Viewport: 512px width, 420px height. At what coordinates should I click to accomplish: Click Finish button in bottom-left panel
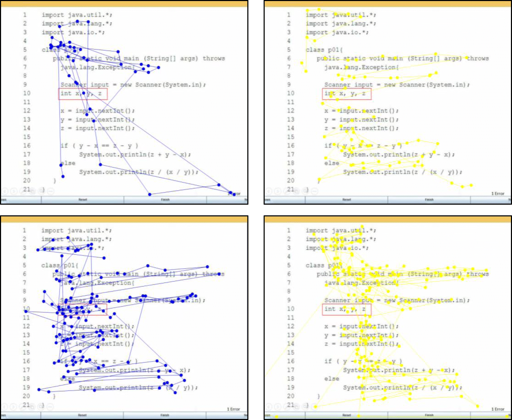[x=165, y=415]
